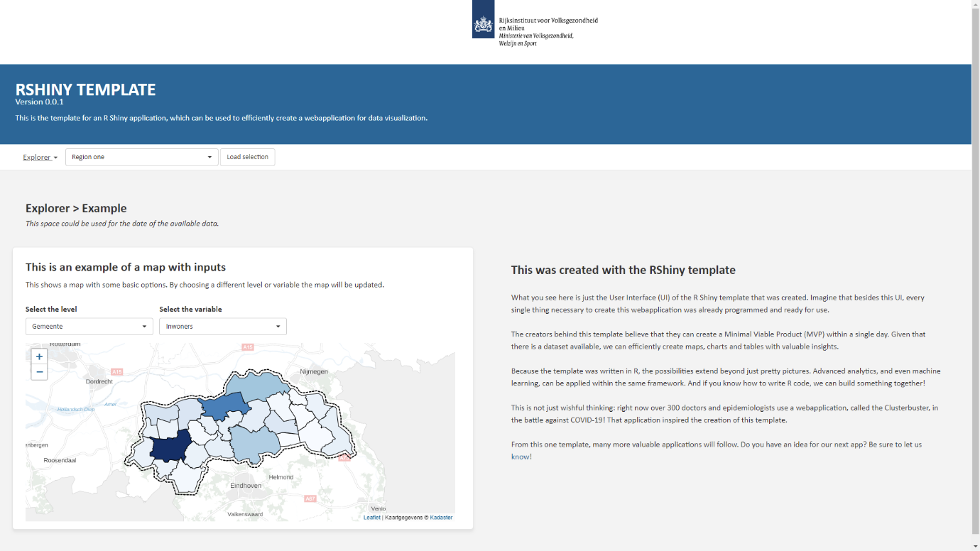This screenshot has height=551, width=980.
Task: Open the Explorer navigation menu
Action: coord(40,157)
